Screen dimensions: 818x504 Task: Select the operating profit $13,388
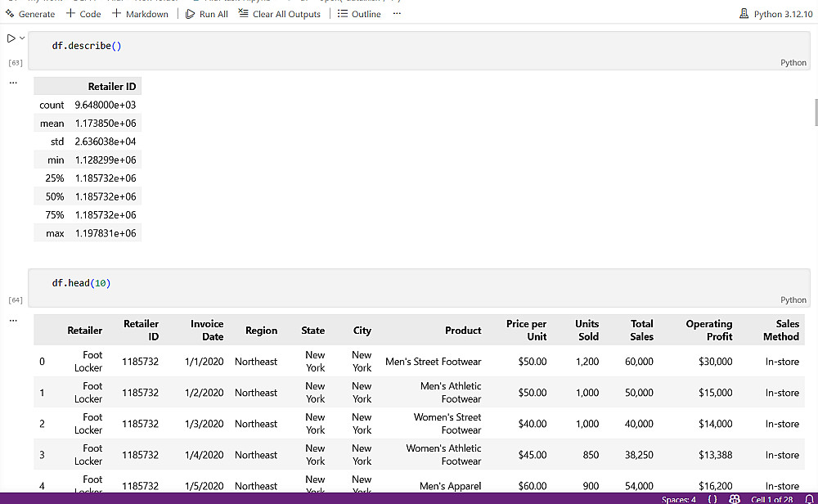tap(715, 455)
